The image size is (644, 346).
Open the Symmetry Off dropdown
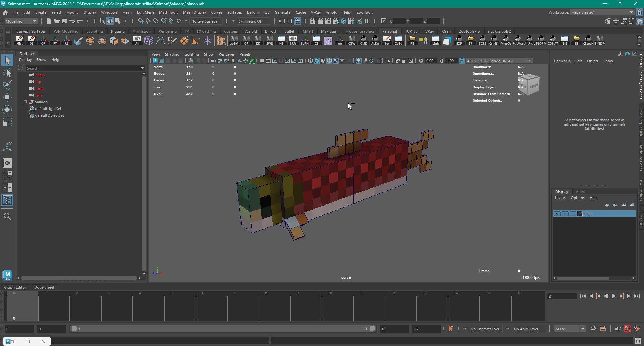pos(254,21)
